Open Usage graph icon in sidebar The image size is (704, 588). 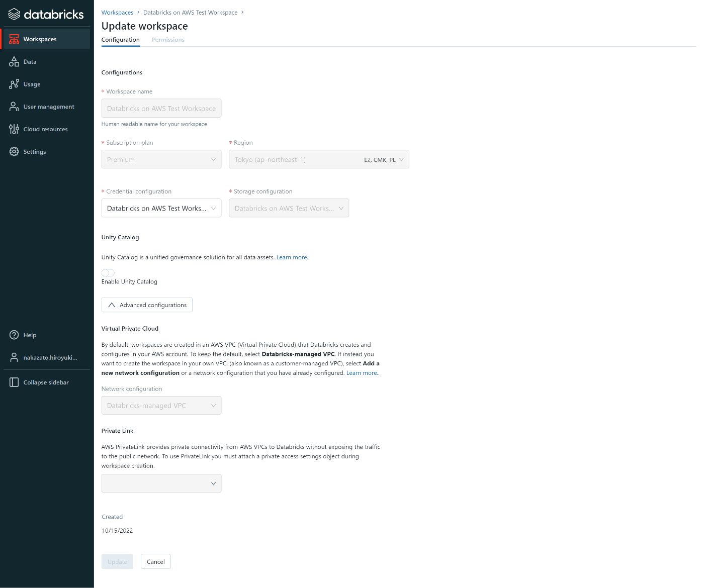(x=14, y=84)
